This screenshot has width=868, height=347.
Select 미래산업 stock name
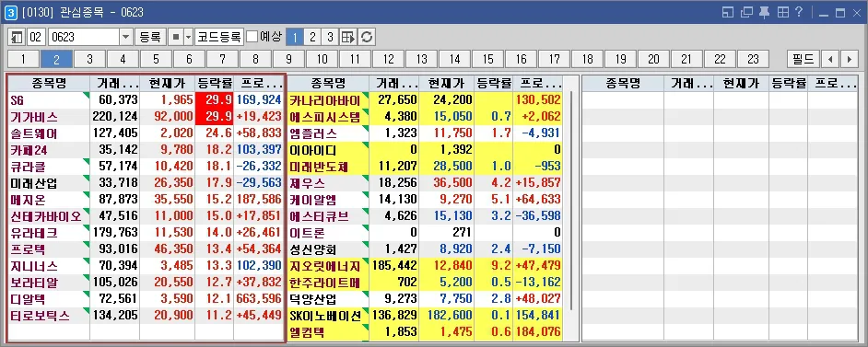(x=33, y=183)
